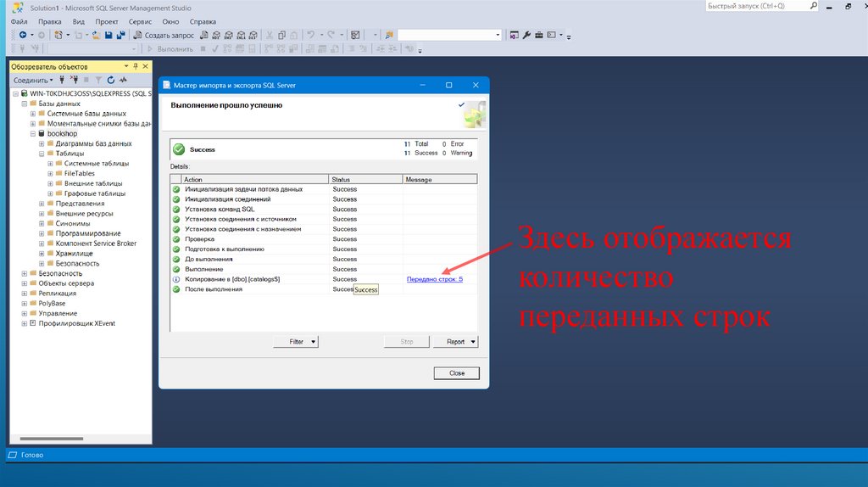Click the Refresh icon in Object Explorer
This screenshot has height=487, width=868.
pyautogui.click(x=111, y=81)
